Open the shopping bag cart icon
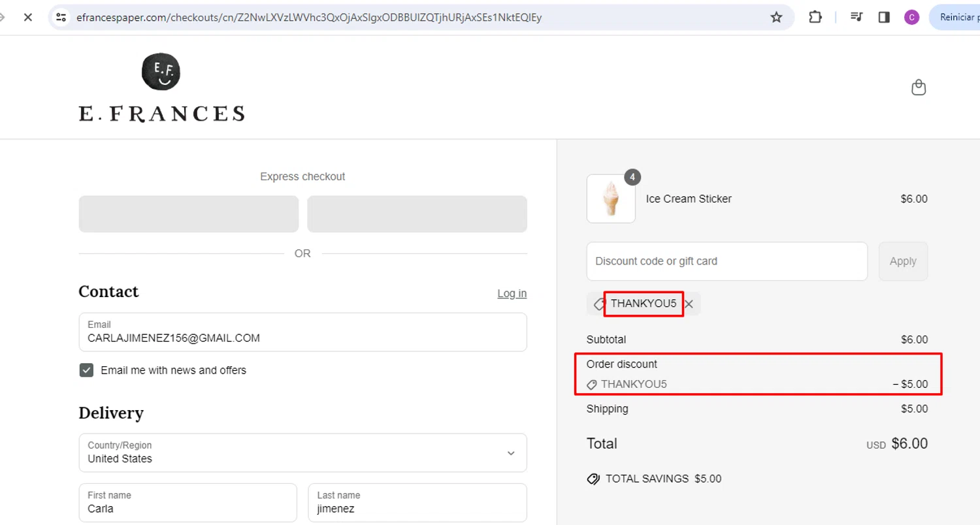The width and height of the screenshot is (980, 525). (919, 87)
